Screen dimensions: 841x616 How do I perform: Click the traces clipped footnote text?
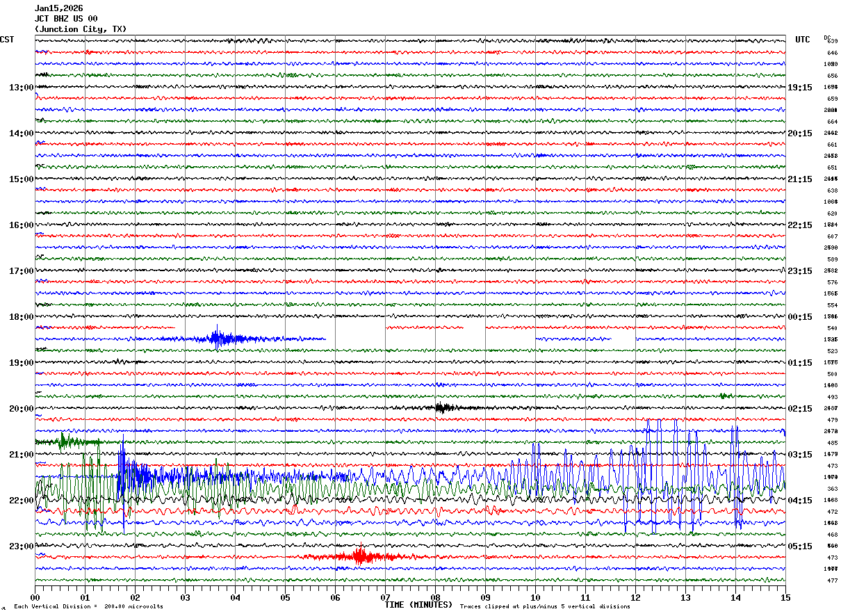(545, 606)
